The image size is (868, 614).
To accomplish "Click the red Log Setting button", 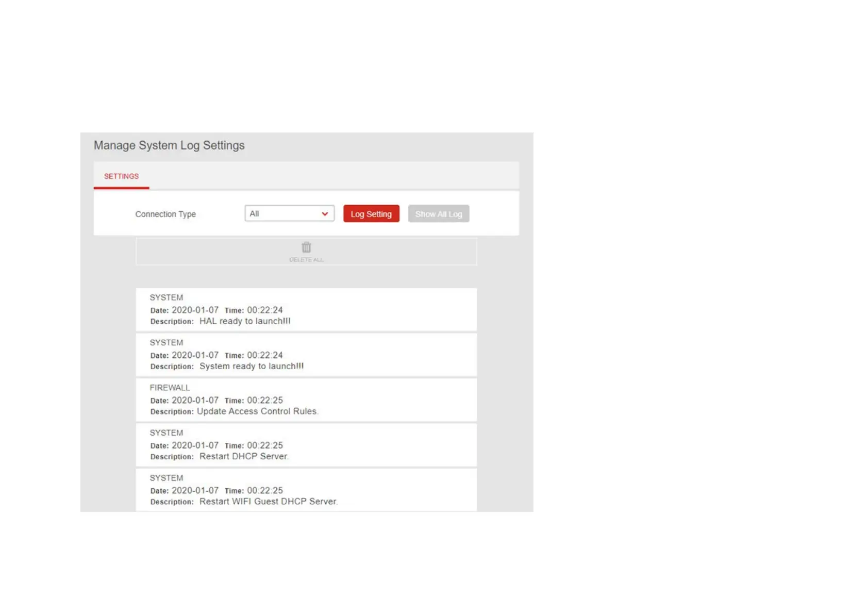I will pyautogui.click(x=371, y=214).
